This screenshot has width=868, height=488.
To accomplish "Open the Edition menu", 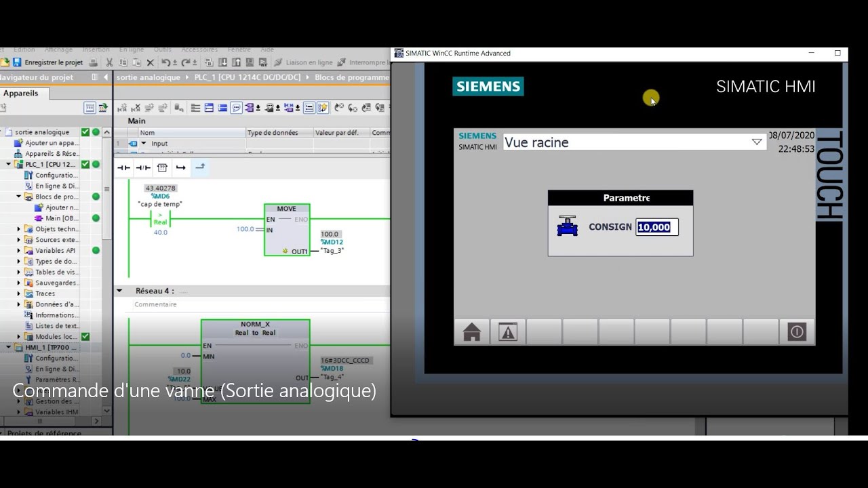I will tap(24, 49).
